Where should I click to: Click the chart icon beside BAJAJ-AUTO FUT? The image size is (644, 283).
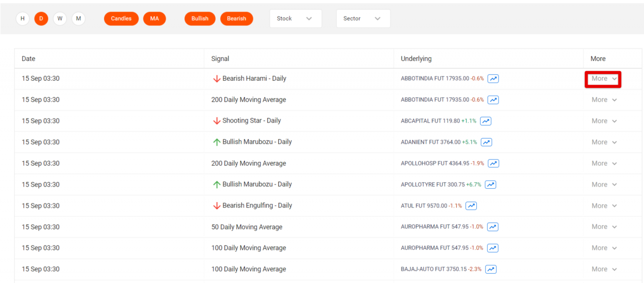click(491, 269)
